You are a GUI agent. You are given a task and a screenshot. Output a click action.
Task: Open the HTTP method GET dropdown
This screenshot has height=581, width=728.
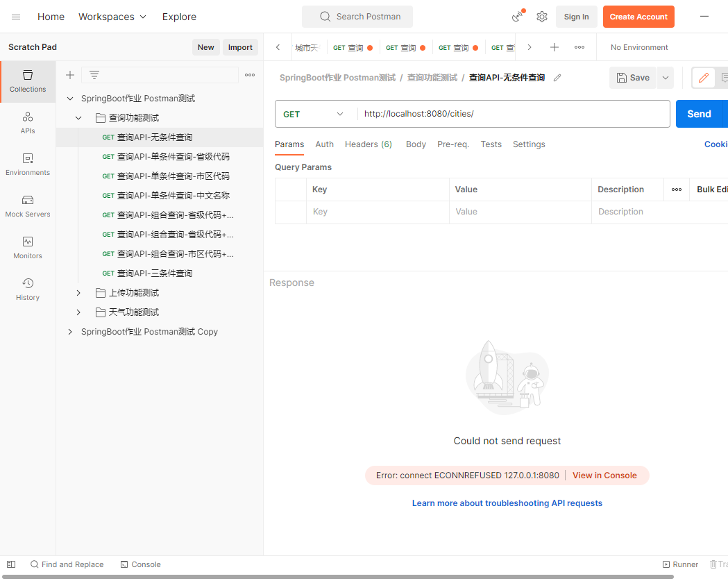(x=314, y=114)
